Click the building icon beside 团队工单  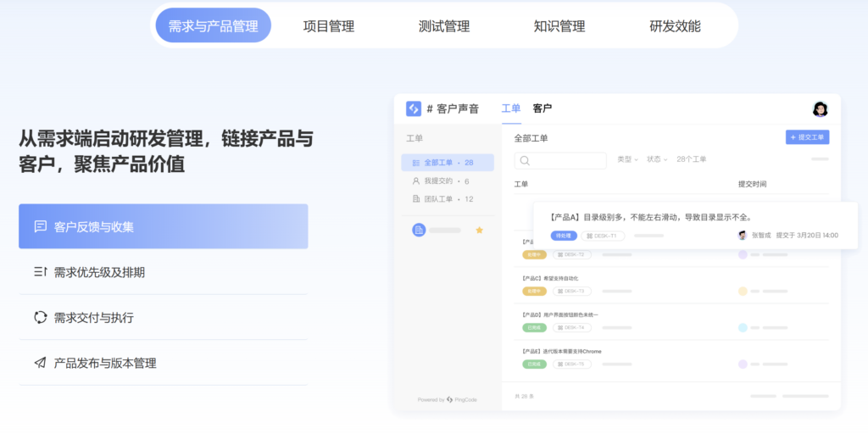click(415, 198)
